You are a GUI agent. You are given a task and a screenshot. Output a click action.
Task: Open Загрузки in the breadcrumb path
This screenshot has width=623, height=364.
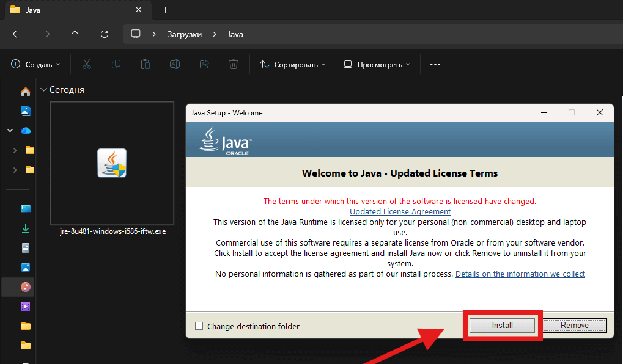pos(185,35)
